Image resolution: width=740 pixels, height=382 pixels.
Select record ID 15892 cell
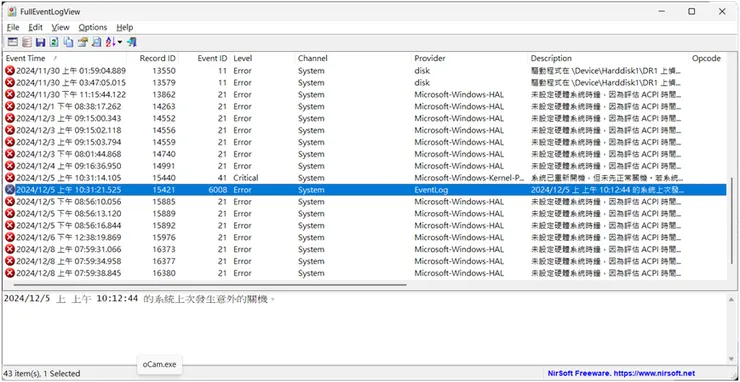click(x=164, y=225)
